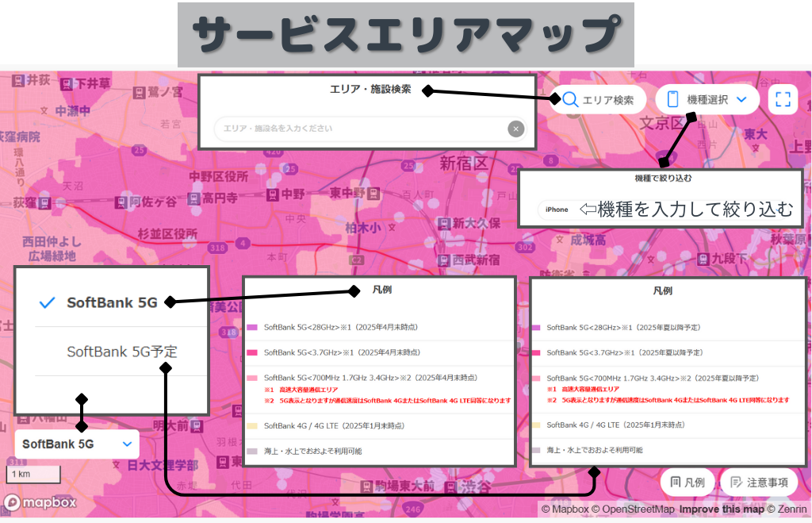Click the 下井草 station icon
812x523 pixels.
tap(67, 84)
